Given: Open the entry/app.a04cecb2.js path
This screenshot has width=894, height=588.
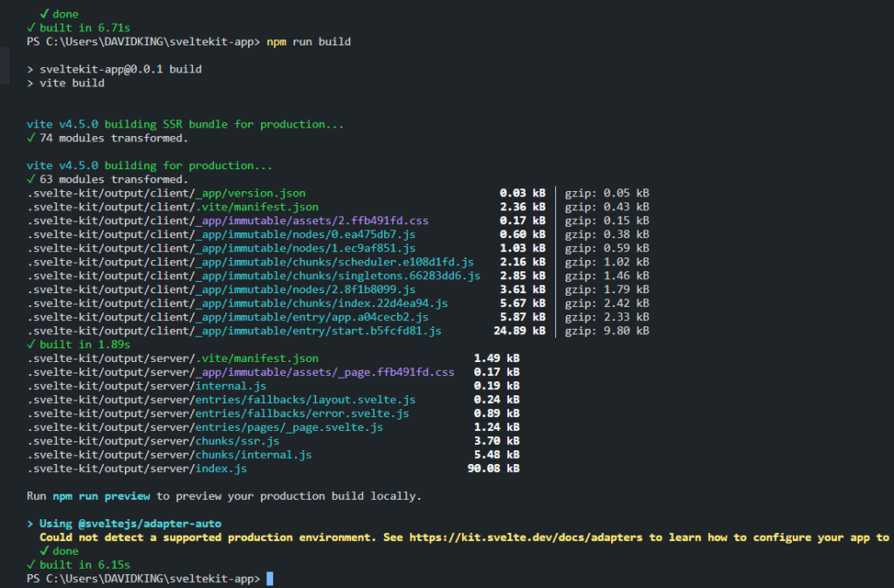Looking at the screenshot, I should (227, 318).
